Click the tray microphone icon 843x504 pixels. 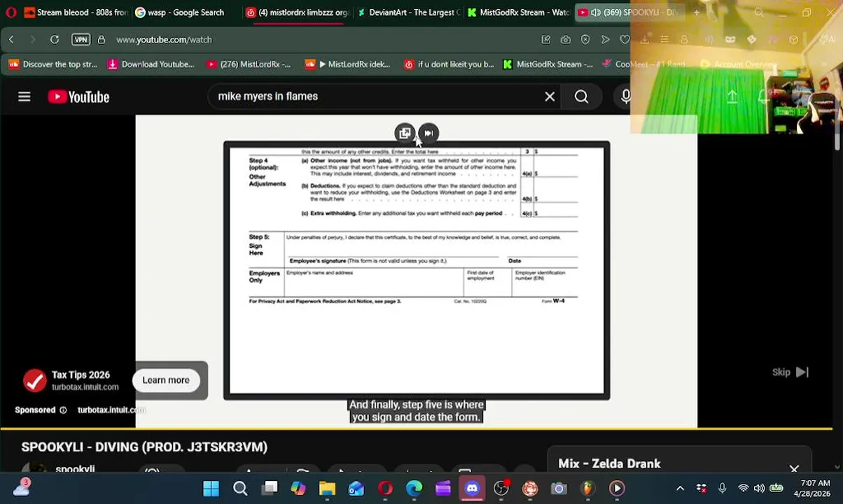click(723, 489)
